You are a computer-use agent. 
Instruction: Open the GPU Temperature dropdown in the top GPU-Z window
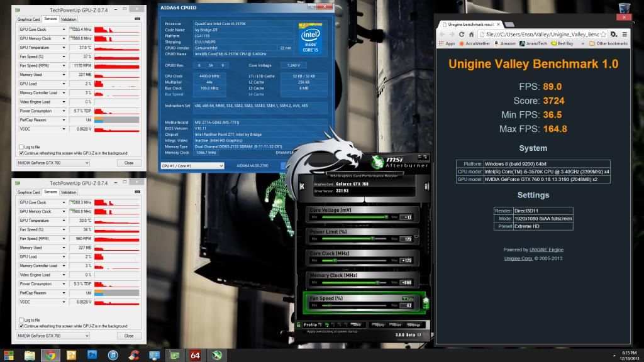[x=64, y=48]
